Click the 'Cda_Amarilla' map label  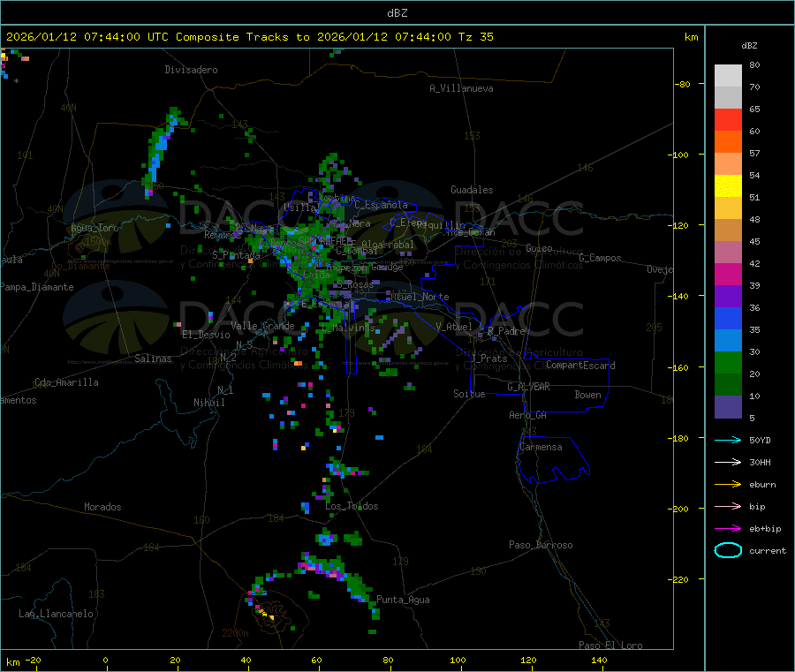66,382
